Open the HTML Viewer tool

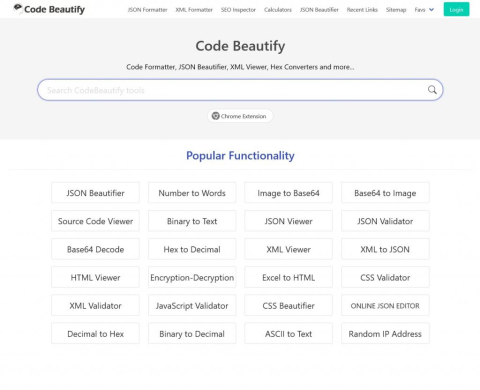pos(95,277)
